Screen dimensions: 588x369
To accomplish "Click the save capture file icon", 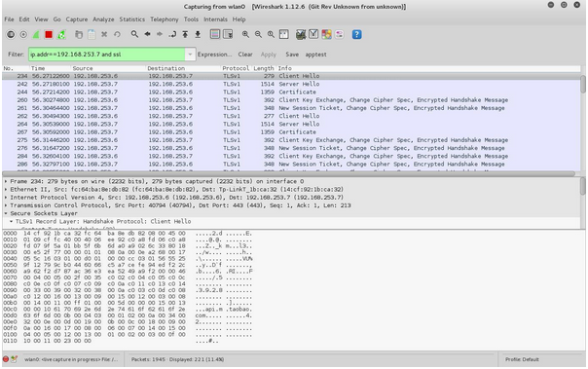I will point(92,34).
